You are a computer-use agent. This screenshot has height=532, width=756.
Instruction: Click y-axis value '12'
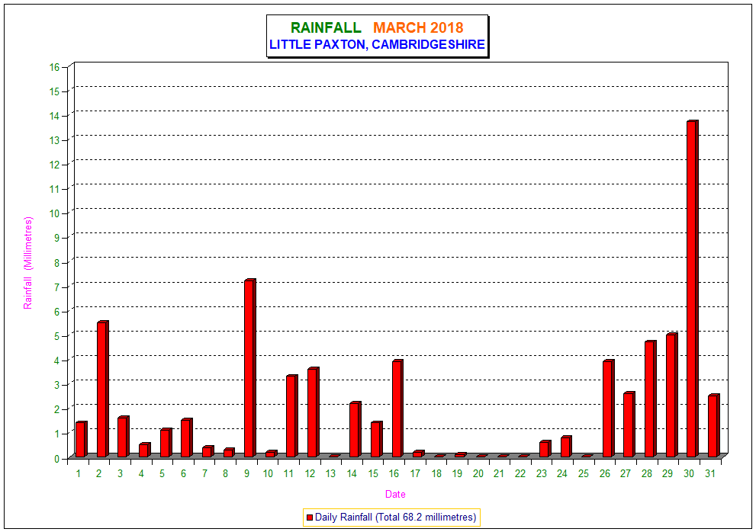point(54,165)
